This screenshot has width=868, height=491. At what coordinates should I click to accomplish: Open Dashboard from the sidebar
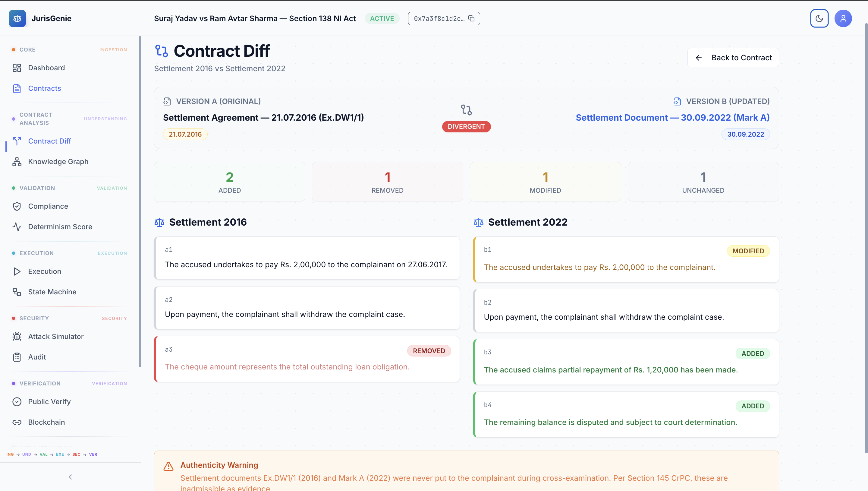point(46,68)
